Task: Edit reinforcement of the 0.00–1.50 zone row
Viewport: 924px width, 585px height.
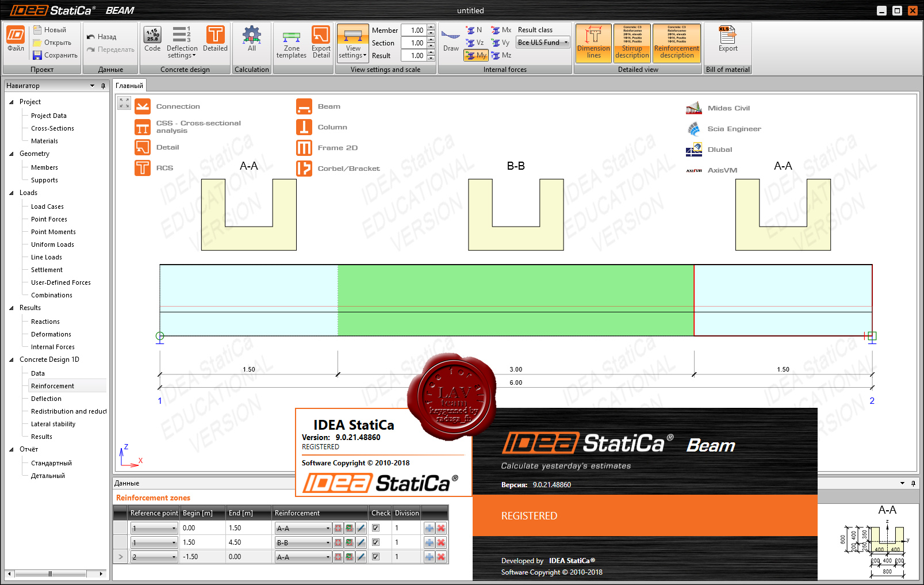Action: pos(361,528)
